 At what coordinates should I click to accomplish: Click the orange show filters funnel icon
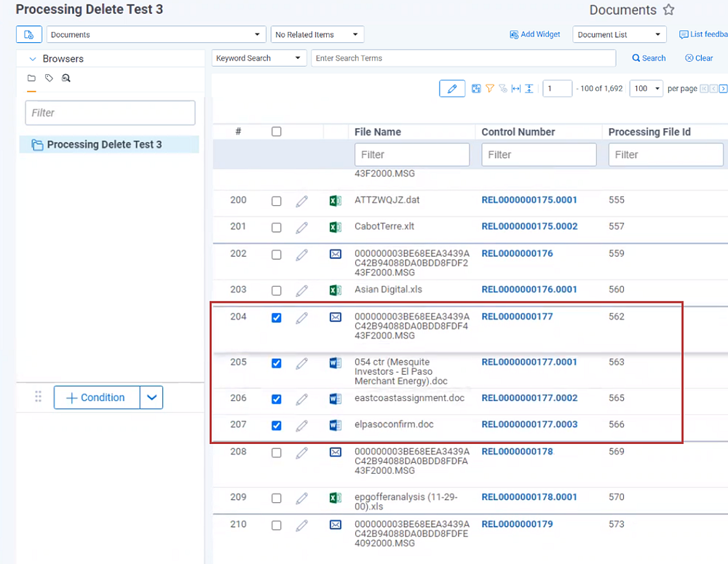click(x=490, y=88)
